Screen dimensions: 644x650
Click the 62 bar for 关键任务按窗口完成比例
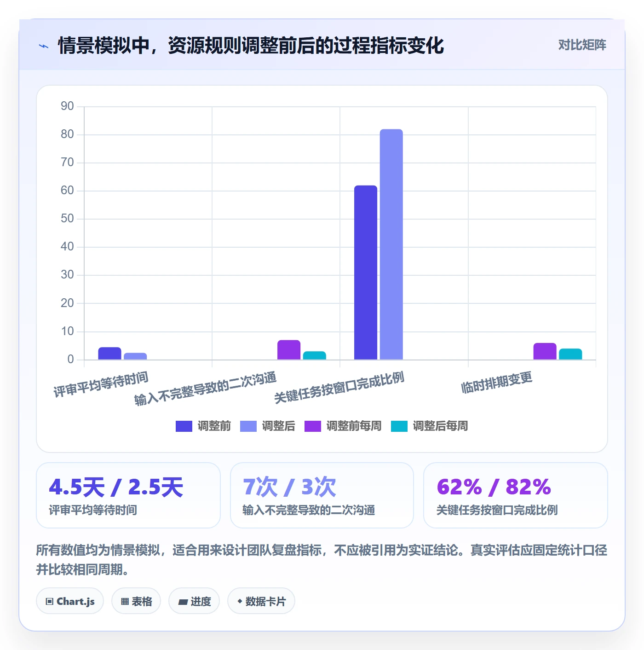366,273
